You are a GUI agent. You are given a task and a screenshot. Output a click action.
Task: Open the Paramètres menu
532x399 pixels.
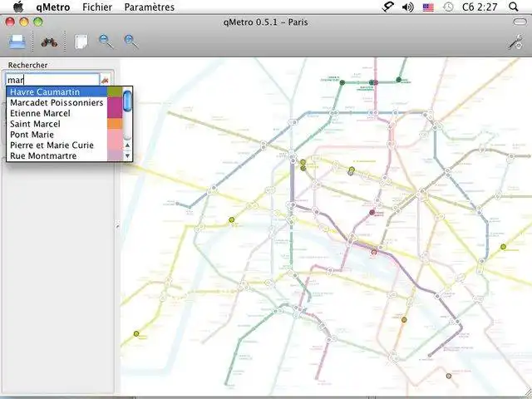[149, 7]
